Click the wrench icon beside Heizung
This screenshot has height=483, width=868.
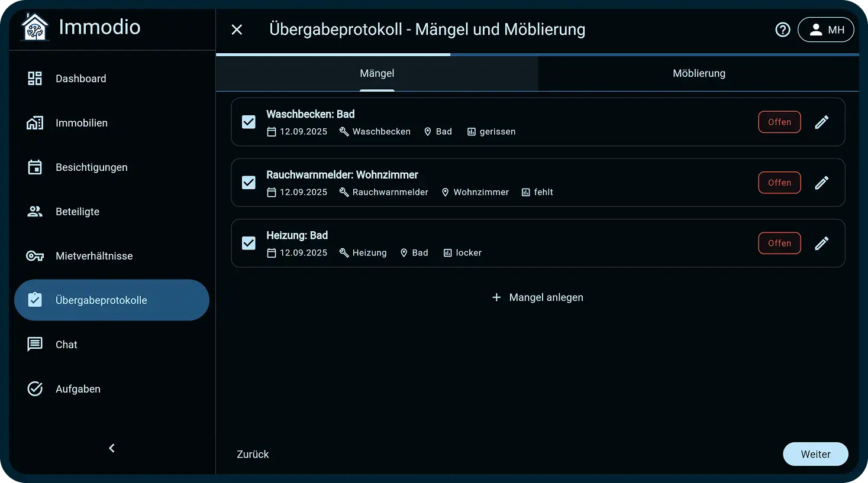click(x=344, y=252)
